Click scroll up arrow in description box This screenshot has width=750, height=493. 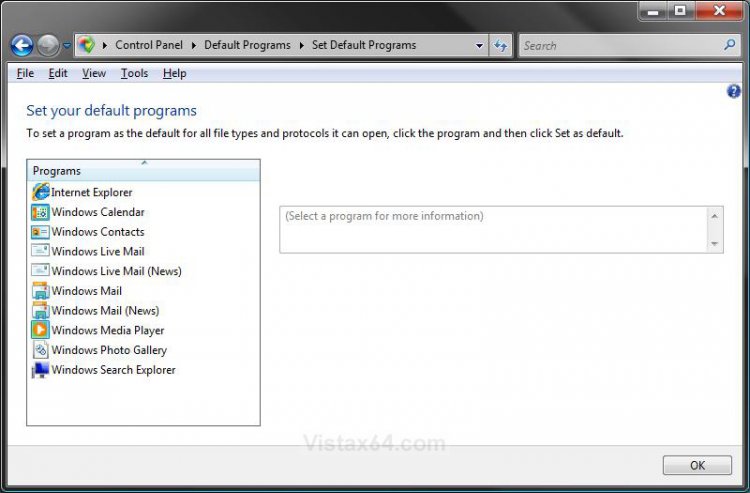coord(714,217)
